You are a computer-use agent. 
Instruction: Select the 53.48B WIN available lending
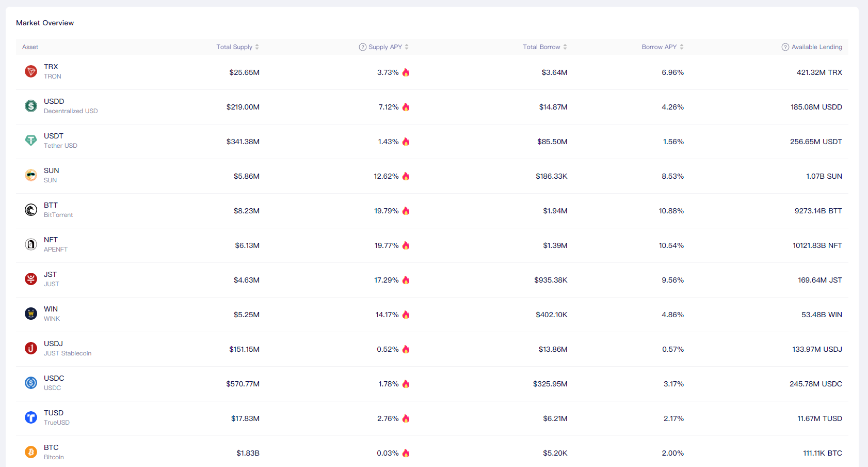pos(822,315)
